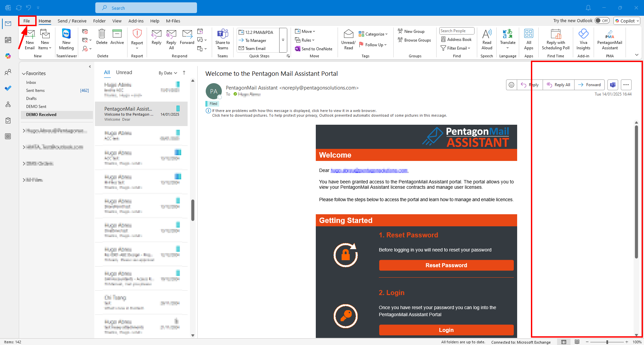Open the Calendar from left sidebar
The image size is (644, 345).
tap(8, 40)
